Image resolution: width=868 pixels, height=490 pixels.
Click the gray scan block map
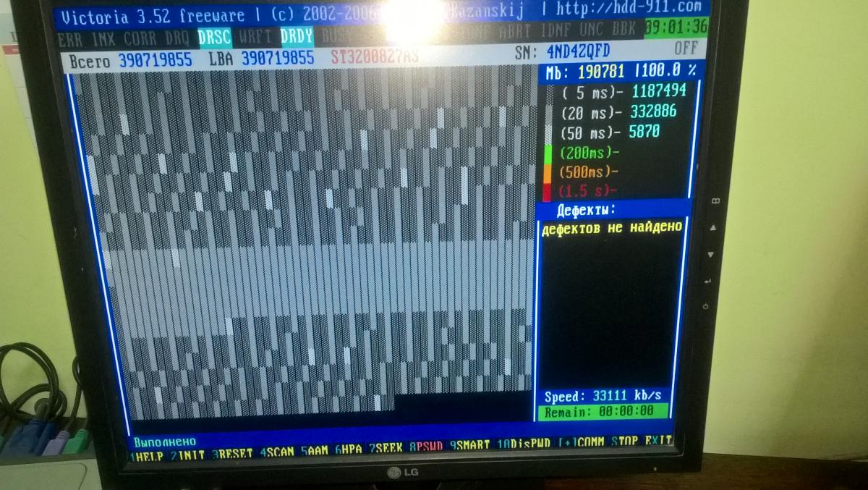click(306, 243)
